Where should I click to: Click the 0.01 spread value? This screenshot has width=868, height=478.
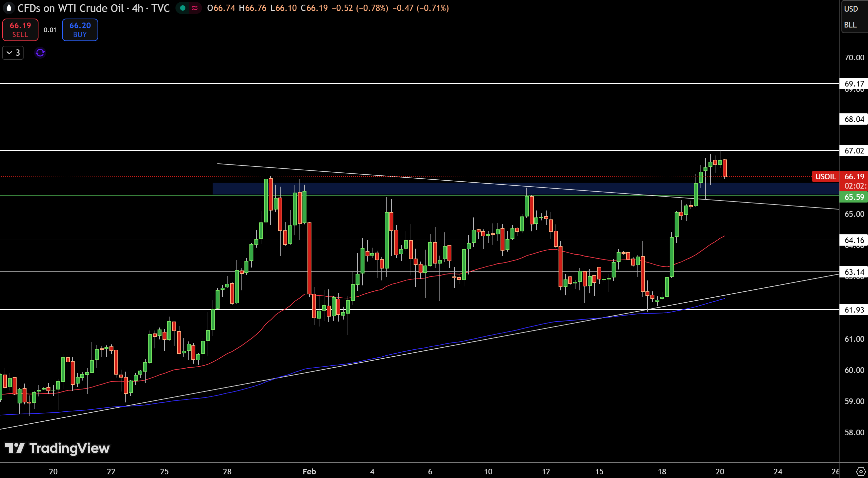click(50, 30)
